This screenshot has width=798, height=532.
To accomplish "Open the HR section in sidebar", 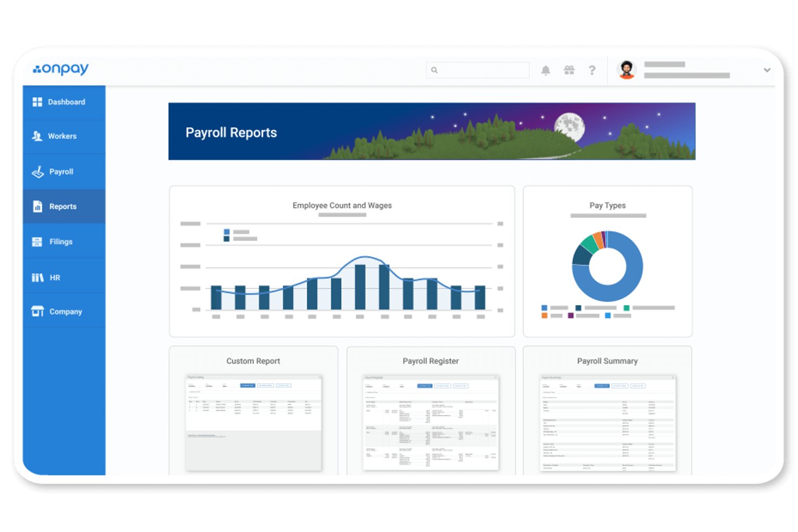I will (x=64, y=278).
